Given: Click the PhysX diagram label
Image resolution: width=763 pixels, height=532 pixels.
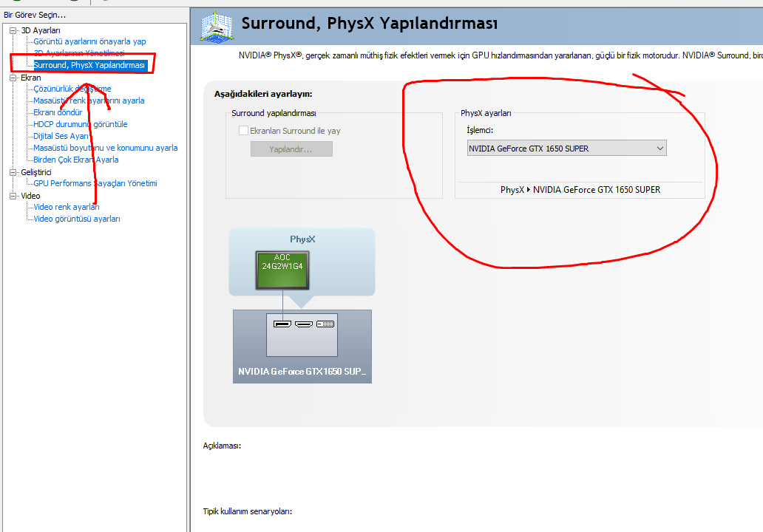Looking at the screenshot, I should [302, 239].
